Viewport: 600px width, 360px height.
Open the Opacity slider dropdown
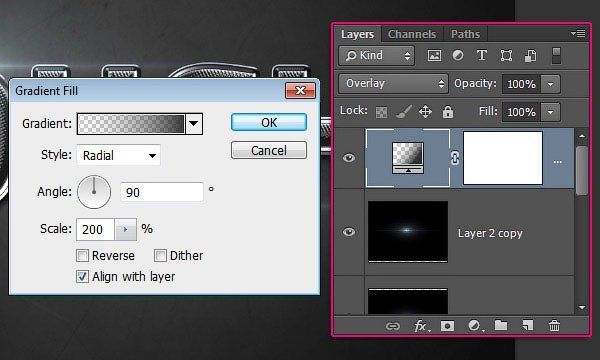tap(550, 84)
